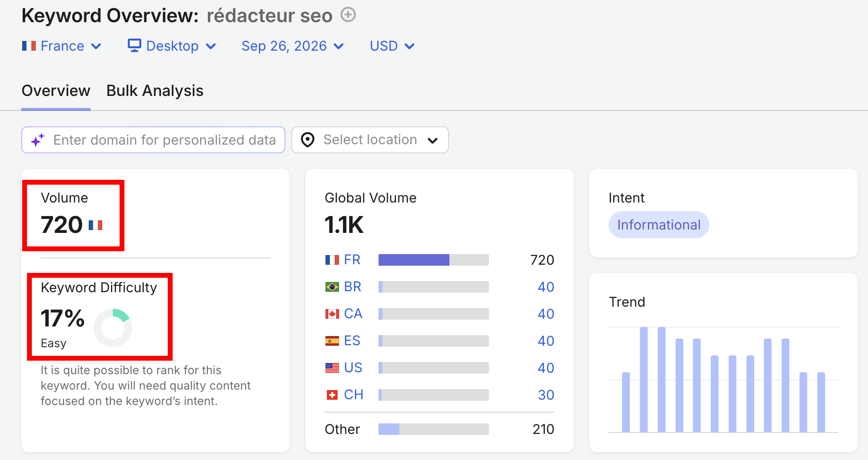Click the Switzerland flag icon

click(x=332, y=395)
